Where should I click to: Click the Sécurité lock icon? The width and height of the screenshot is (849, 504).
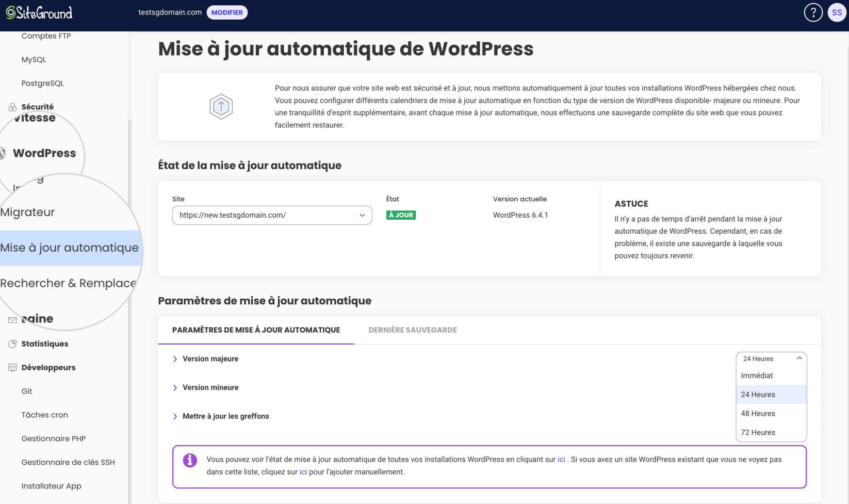[12, 107]
